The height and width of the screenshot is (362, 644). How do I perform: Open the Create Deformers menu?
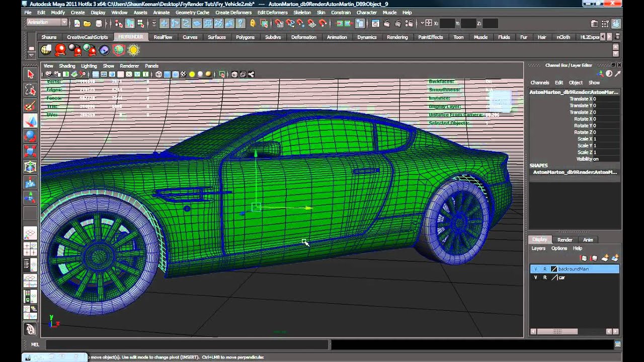pos(234,13)
